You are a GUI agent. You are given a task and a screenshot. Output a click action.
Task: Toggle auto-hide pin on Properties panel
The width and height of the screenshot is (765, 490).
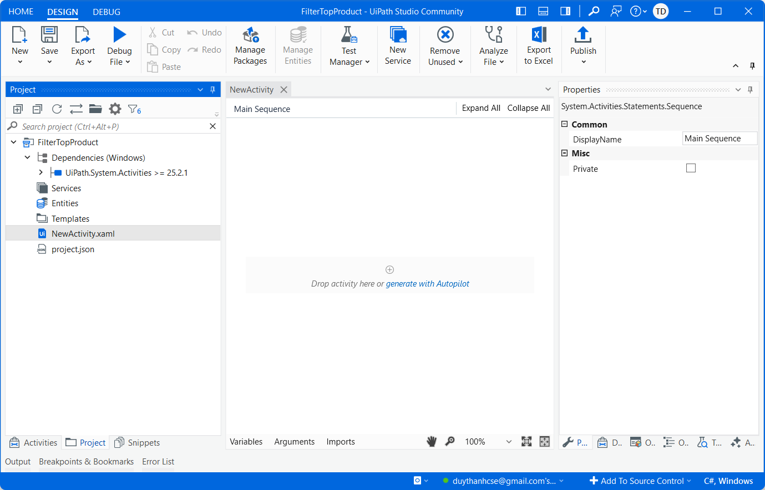pyautogui.click(x=750, y=90)
